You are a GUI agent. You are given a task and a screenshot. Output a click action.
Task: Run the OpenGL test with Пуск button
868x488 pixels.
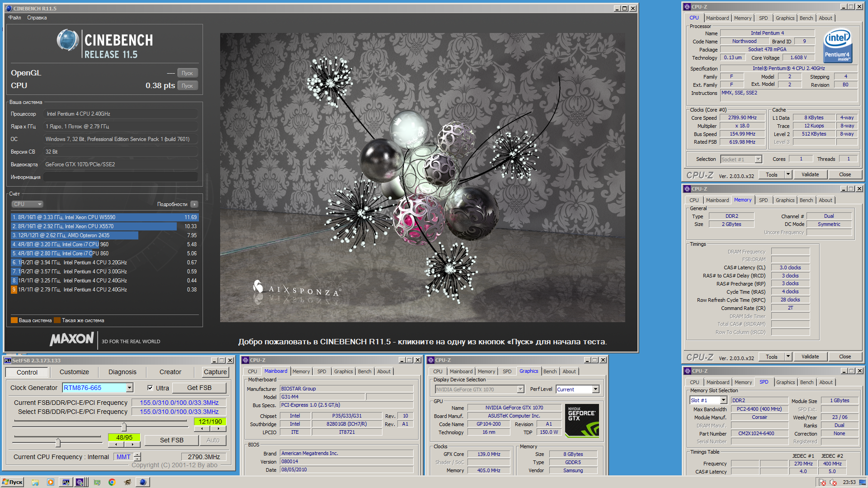click(187, 73)
